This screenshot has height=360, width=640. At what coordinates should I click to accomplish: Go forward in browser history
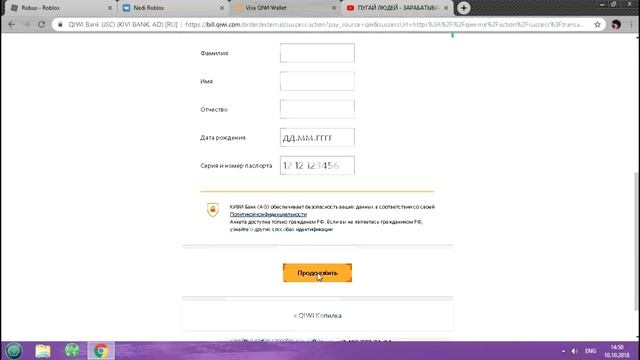[x=27, y=24]
